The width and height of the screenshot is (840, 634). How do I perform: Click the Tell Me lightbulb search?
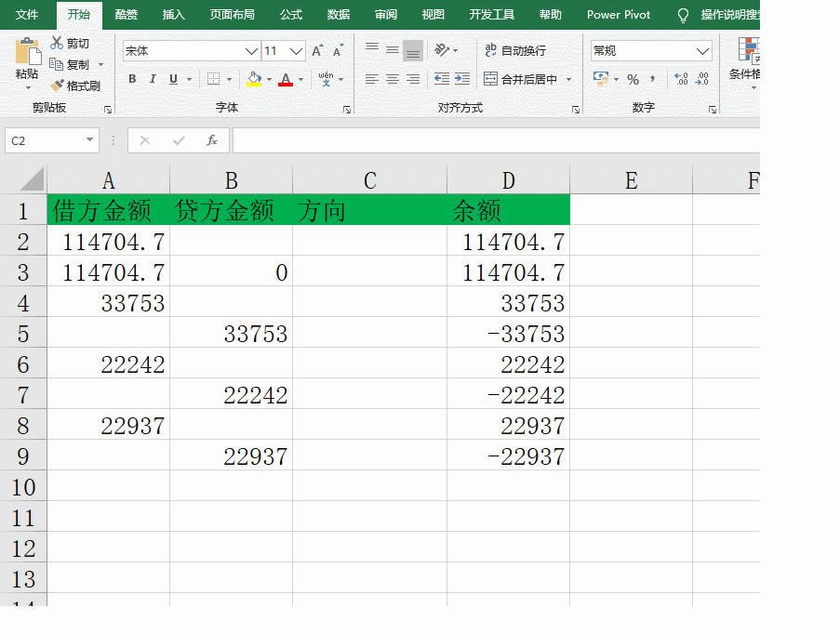683,15
